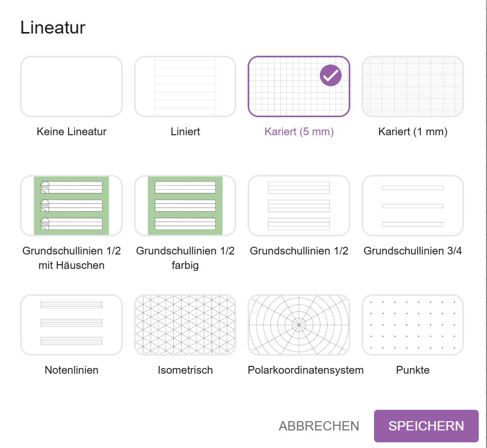The width and height of the screenshot is (487, 448).
Task: Click the Polarkoordinatensystem text label
Action: click(x=305, y=370)
